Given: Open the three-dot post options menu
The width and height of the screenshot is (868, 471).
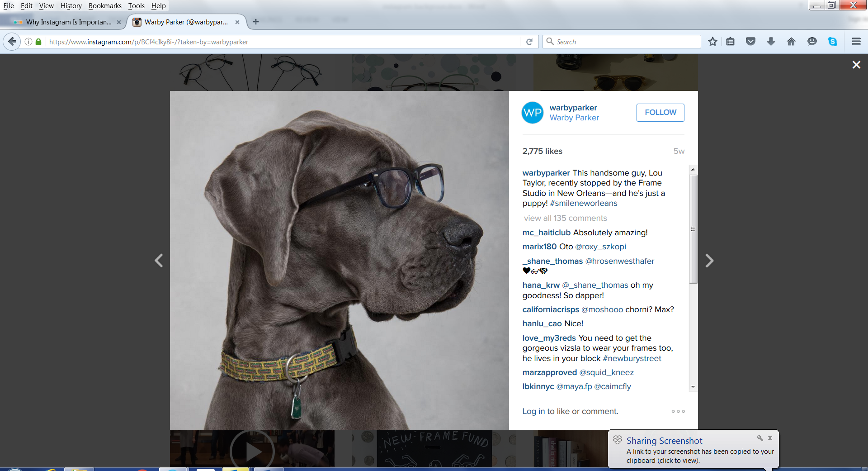Looking at the screenshot, I should (678, 411).
